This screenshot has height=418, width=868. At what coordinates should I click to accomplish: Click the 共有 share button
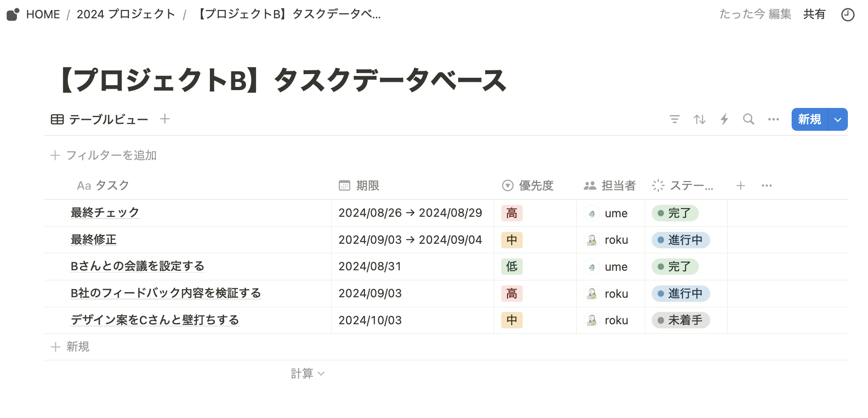(x=814, y=14)
